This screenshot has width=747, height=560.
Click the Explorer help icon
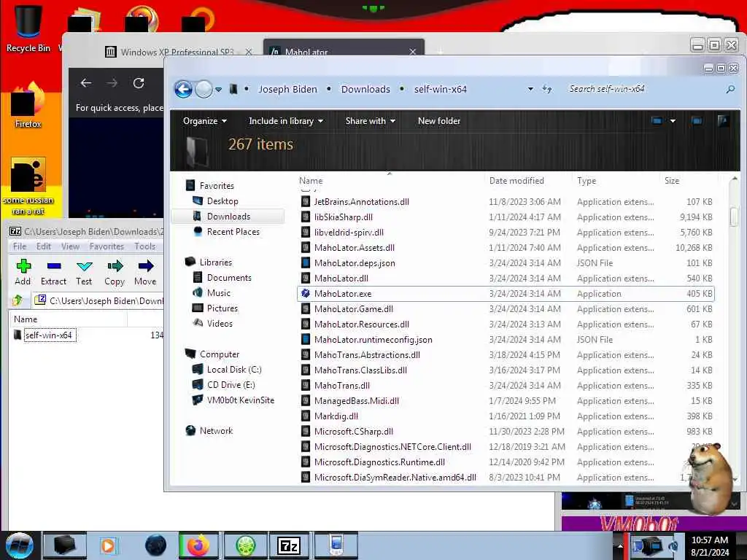click(723, 120)
